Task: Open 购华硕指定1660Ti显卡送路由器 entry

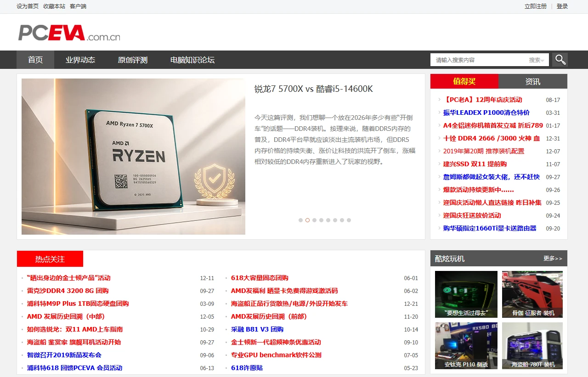Action: pos(490,228)
